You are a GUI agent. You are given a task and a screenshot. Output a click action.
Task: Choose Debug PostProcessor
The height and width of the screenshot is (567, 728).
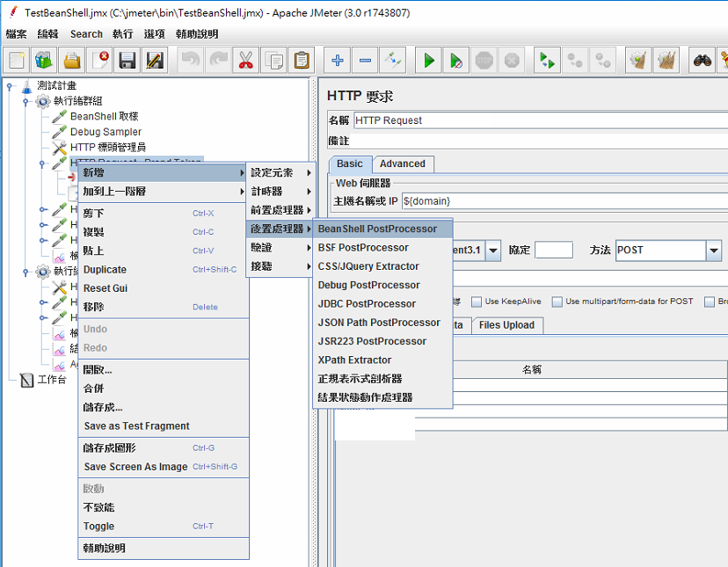[x=383, y=285]
